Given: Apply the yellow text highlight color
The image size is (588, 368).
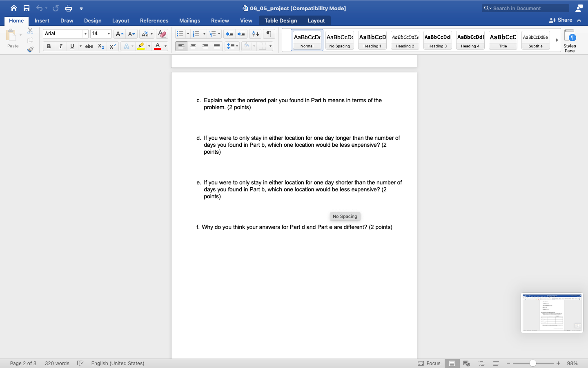Looking at the screenshot, I should 141,46.
